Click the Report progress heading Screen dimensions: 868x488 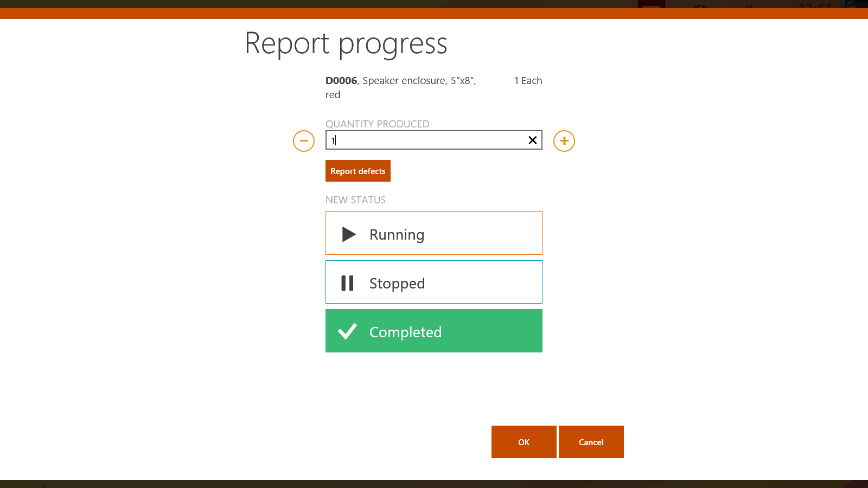(347, 43)
